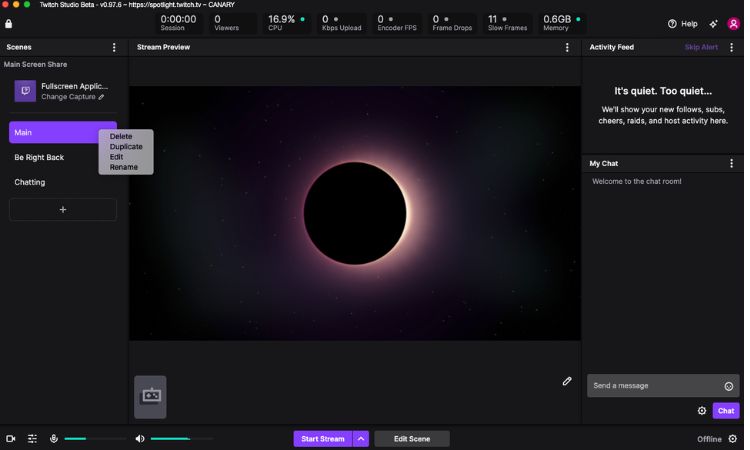Open the emoji picker in chat

(728, 386)
